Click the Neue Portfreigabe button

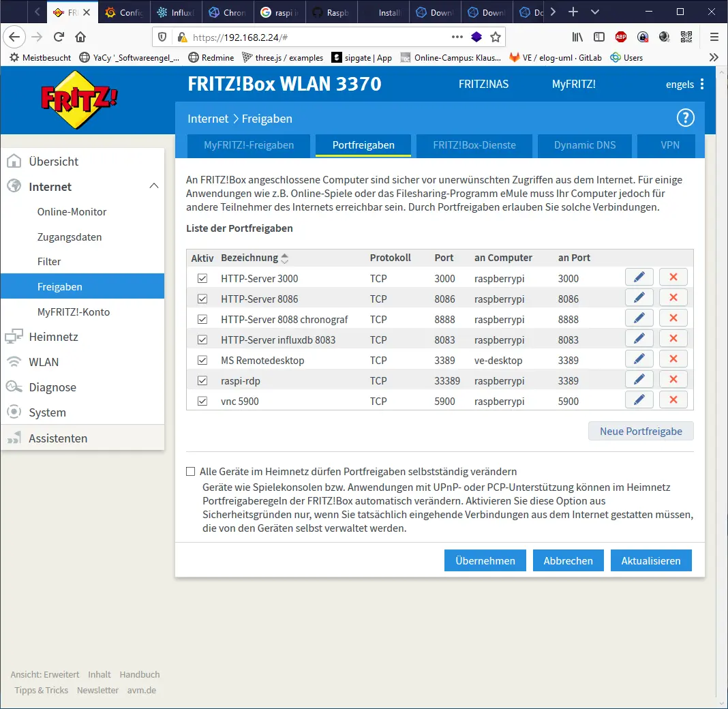point(640,431)
